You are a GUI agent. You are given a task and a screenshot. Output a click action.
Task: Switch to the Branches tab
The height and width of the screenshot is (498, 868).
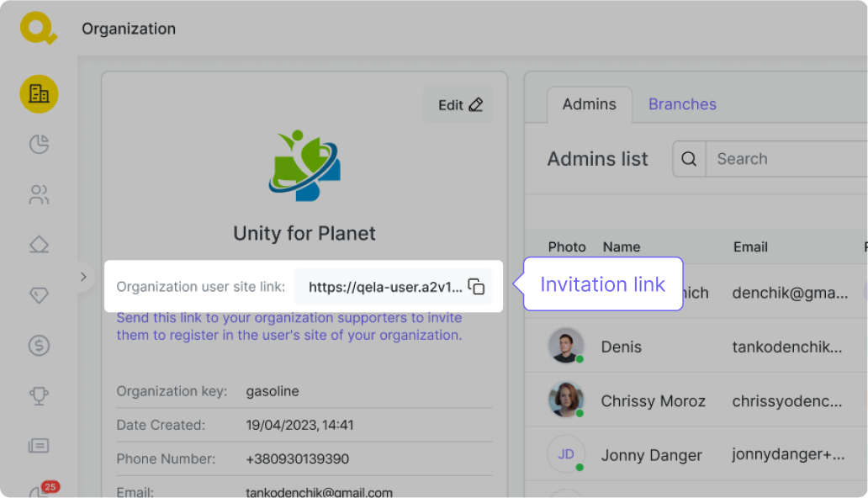point(682,104)
